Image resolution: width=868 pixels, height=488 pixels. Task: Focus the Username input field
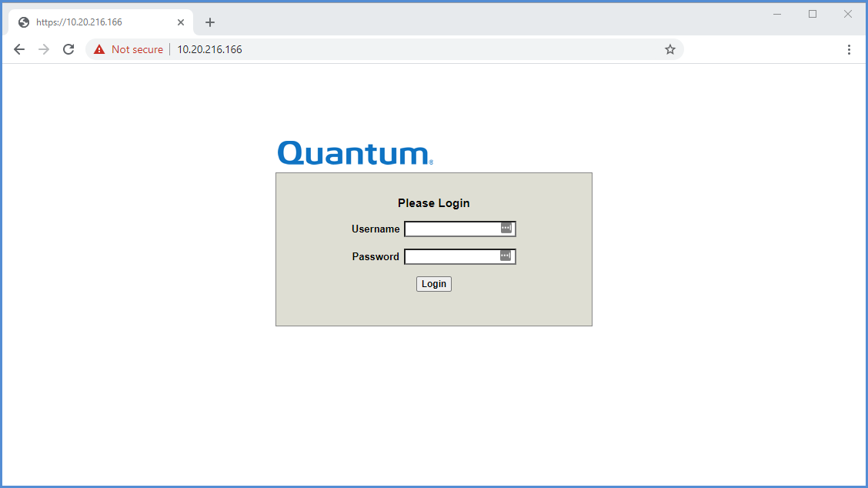pos(460,229)
